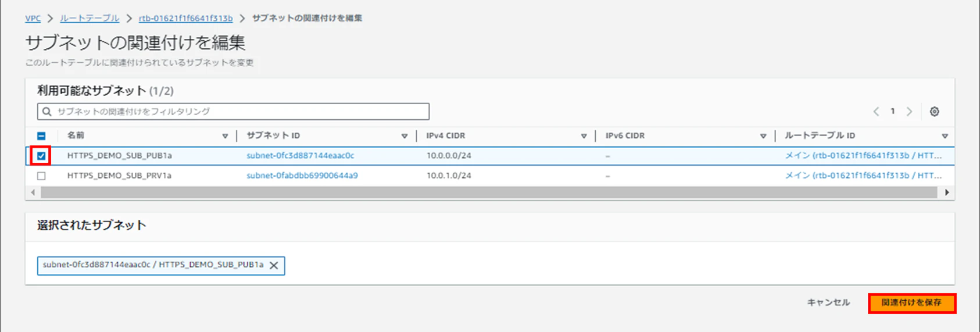Click キャンセル button

click(828, 302)
